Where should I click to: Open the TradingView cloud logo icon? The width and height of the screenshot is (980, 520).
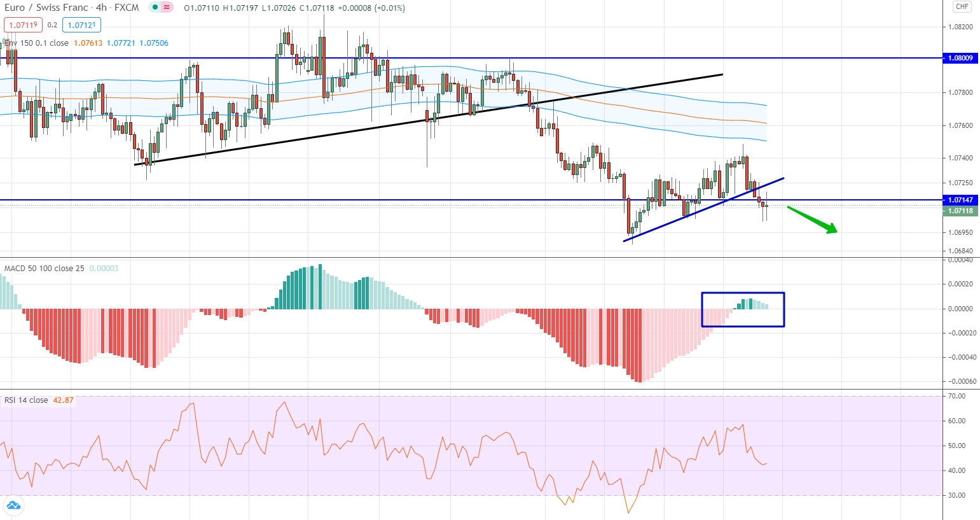point(13,506)
